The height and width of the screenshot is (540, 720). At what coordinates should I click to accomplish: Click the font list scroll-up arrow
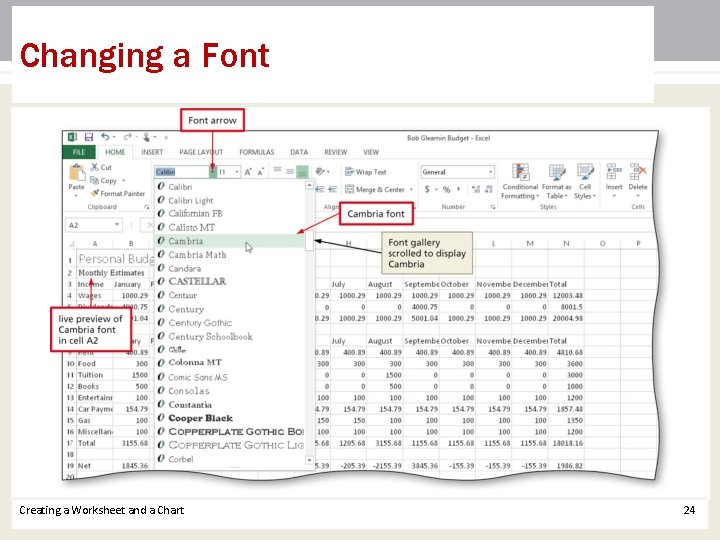tap(309, 185)
